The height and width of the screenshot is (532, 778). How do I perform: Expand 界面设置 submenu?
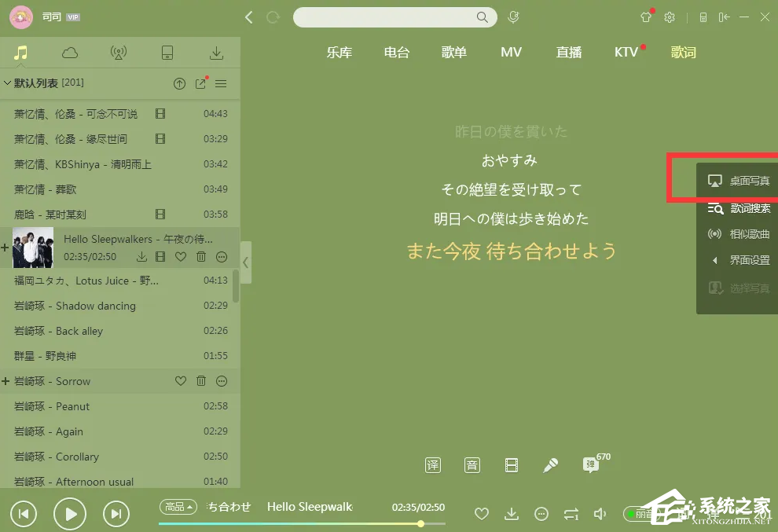tap(741, 260)
